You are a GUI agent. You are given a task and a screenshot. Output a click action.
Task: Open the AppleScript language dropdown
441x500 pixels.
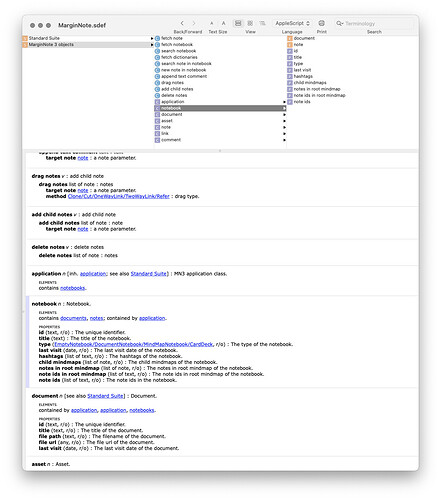tap(292, 23)
